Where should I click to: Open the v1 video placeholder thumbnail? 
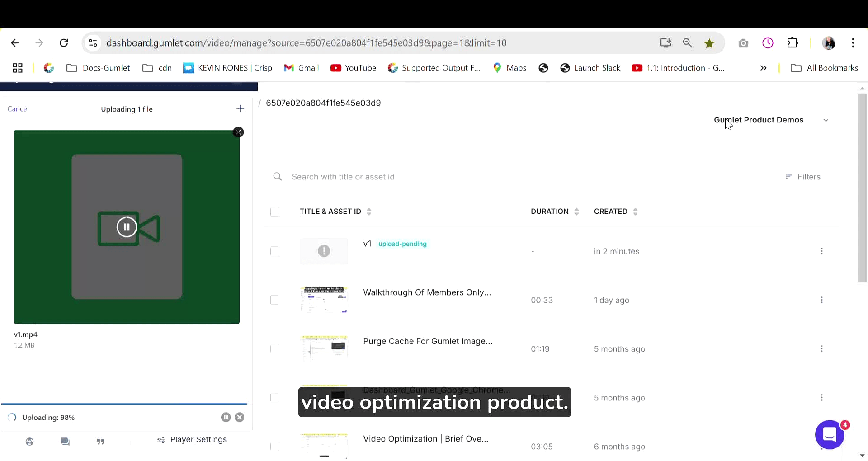coord(324,251)
